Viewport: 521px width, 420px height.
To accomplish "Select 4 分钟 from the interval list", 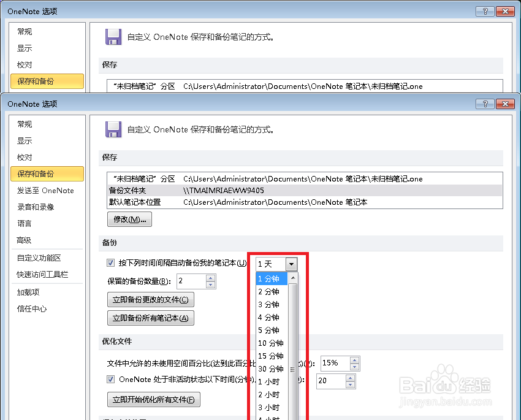I will (272, 318).
